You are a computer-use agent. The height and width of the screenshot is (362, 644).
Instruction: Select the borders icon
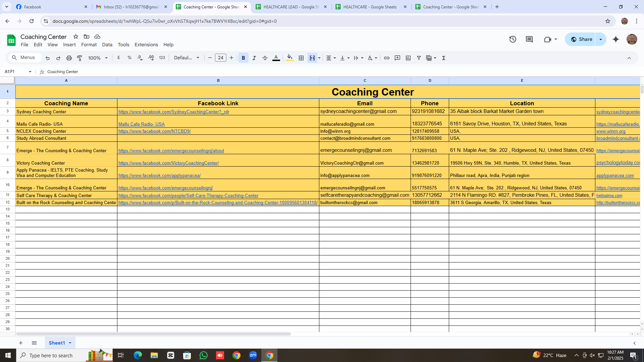point(301,58)
